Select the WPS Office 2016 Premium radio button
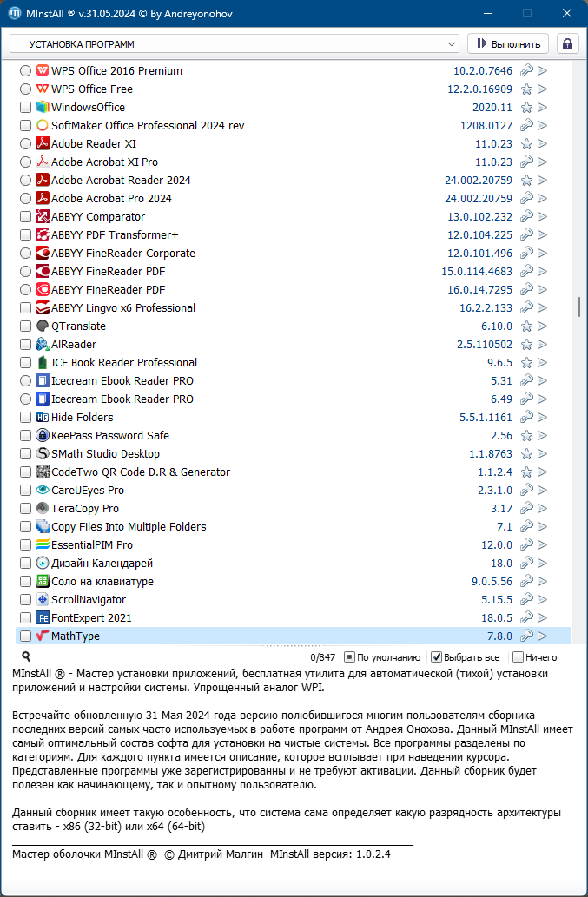Image resolution: width=588 pixels, height=897 pixels. coord(25,71)
